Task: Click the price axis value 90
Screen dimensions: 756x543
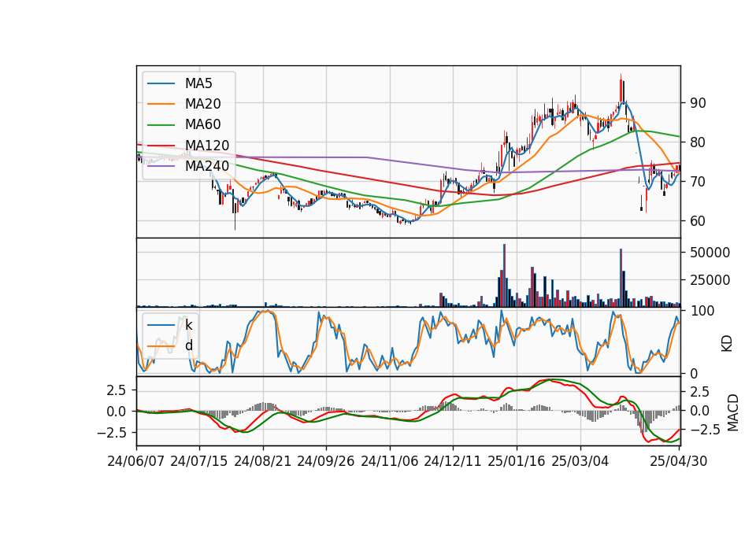Action: 699,103
